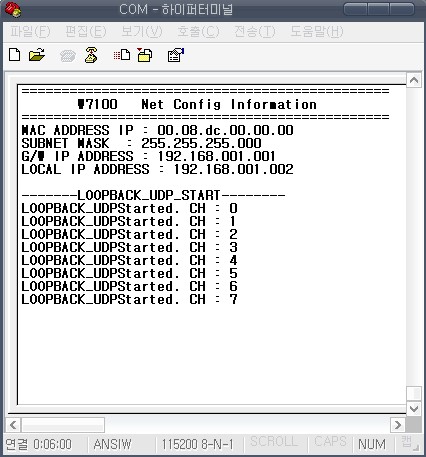Click the Disconnect phone toolbar icon
This screenshot has height=457, width=426.
pos(91,55)
